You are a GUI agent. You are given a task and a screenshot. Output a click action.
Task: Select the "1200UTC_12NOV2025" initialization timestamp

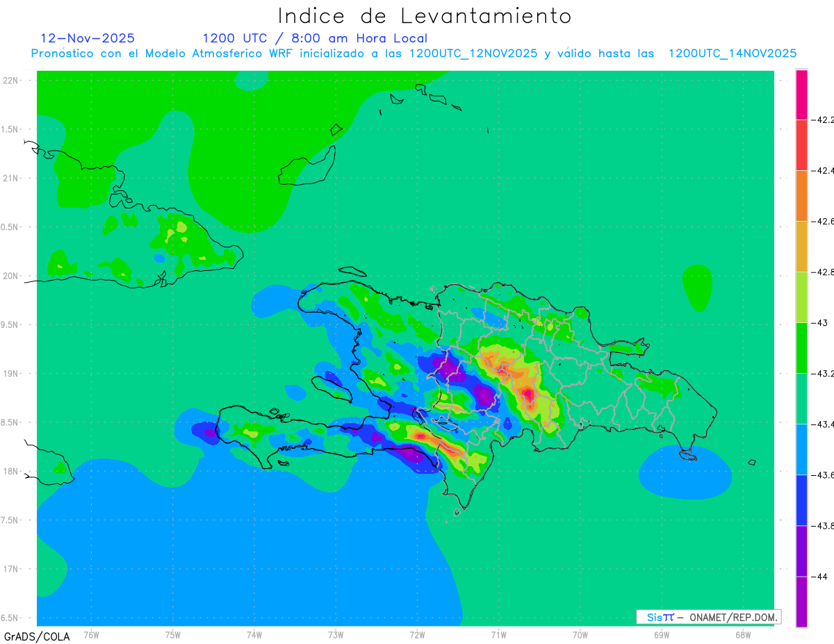coord(473,53)
